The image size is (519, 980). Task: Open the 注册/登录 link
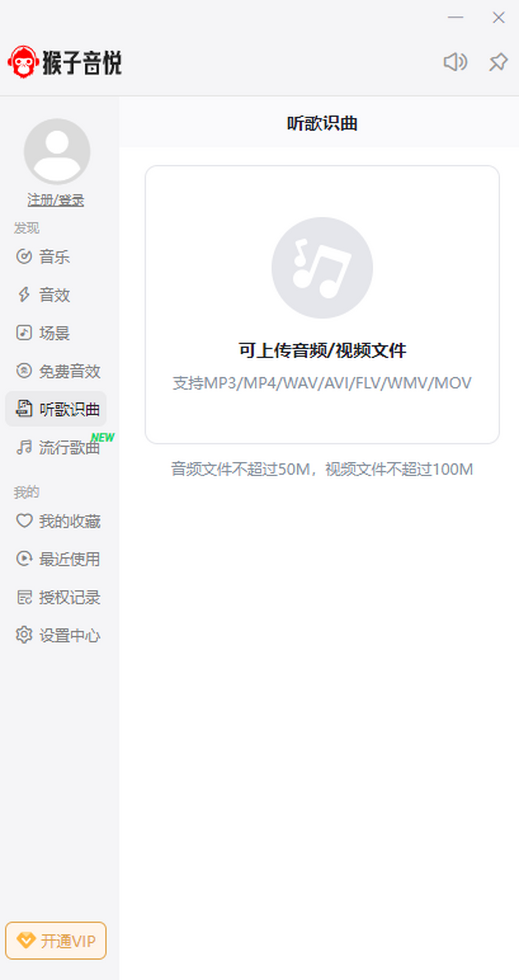56,200
